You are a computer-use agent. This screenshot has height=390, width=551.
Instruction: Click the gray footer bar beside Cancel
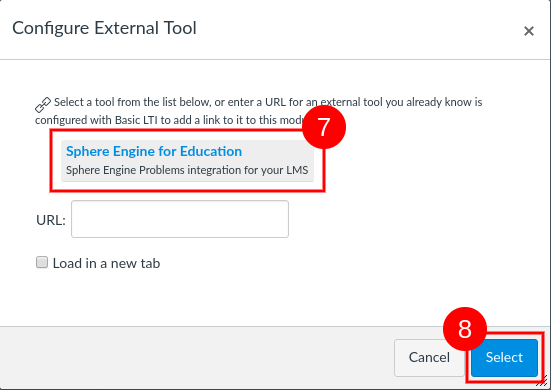pos(197,358)
